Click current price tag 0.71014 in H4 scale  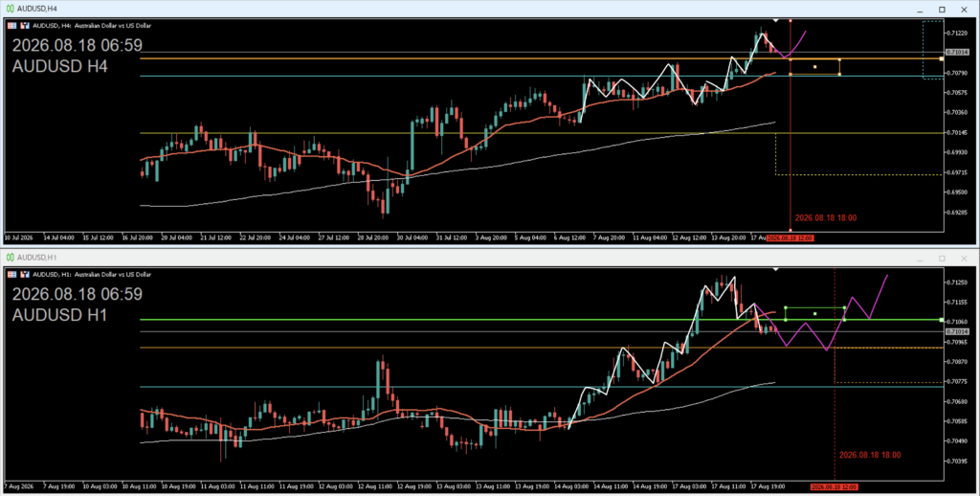click(x=957, y=53)
